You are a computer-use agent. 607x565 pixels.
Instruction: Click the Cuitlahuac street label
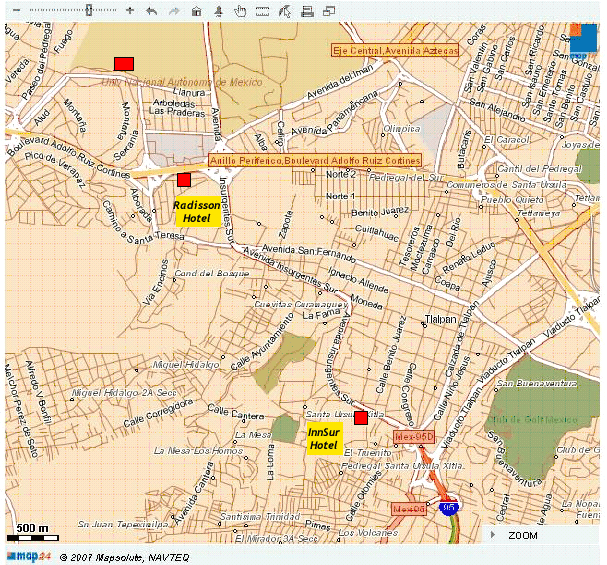tap(377, 233)
